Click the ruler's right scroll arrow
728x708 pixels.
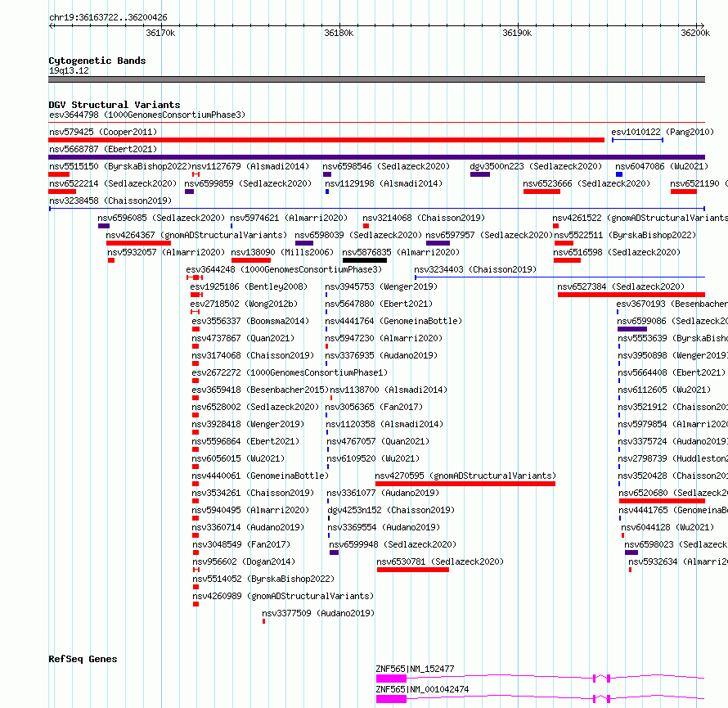tap(702, 26)
